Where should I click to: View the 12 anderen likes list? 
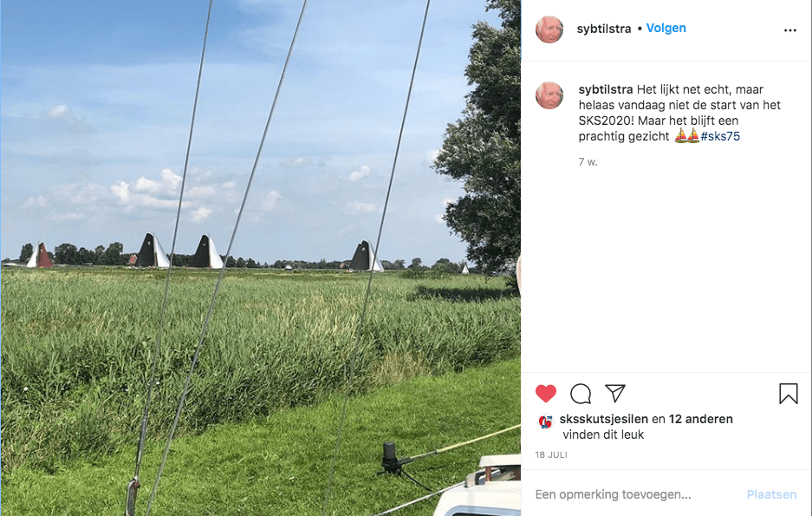[701, 419]
